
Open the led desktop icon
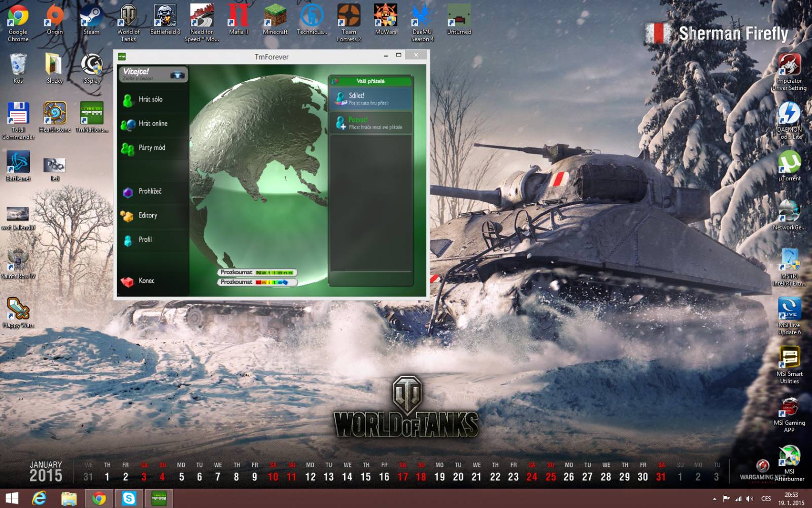pyautogui.click(x=55, y=170)
